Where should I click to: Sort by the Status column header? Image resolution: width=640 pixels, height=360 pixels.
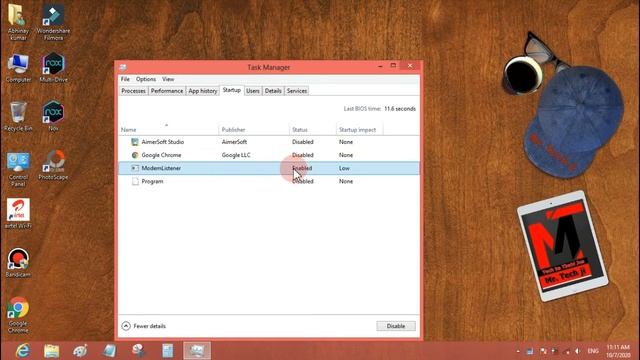[x=313, y=129]
